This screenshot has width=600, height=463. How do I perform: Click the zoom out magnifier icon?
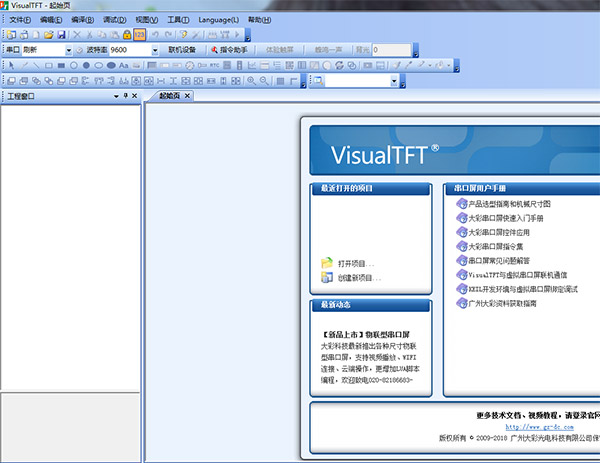tap(264, 81)
